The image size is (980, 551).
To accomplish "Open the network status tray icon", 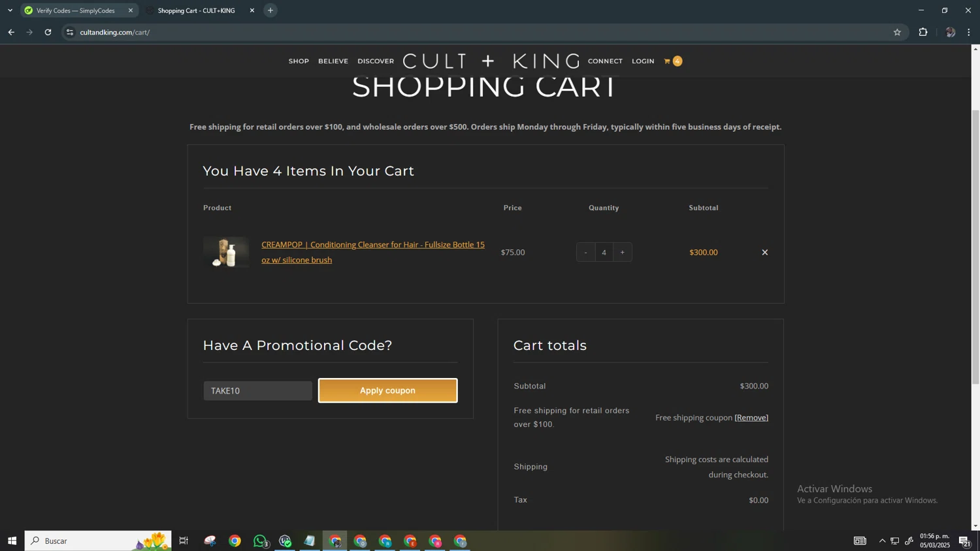I will tap(895, 541).
